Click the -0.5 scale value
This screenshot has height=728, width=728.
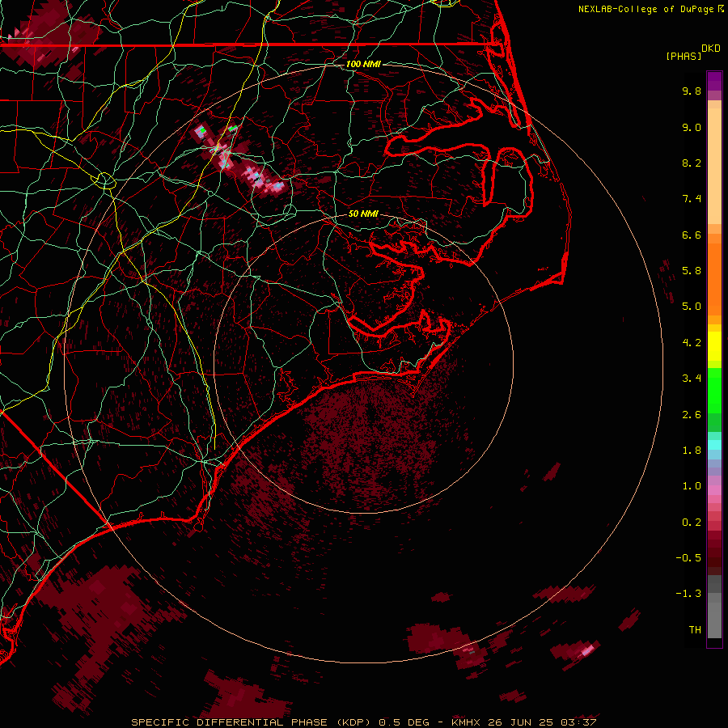click(688, 558)
